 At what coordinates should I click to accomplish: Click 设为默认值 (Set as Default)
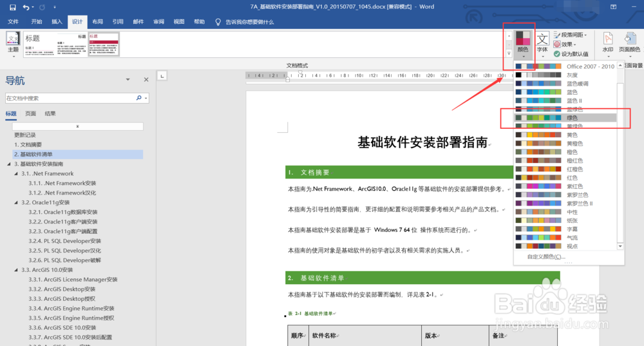(x=571, y=54)
